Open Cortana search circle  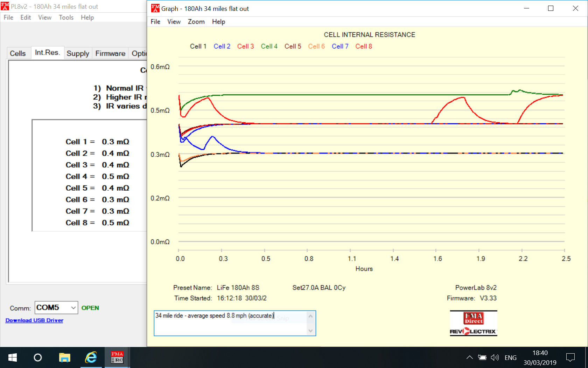(x=38, y=357)
